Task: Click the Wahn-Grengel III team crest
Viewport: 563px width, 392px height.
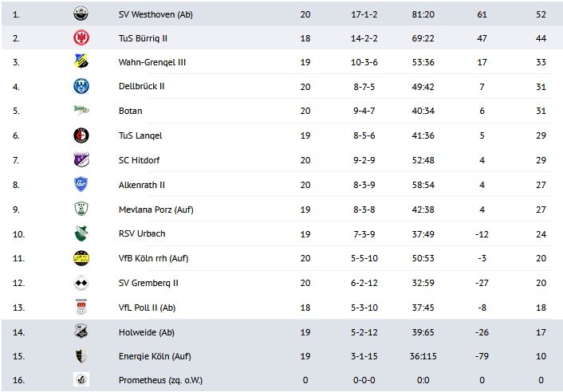Action: coord(81,62)
